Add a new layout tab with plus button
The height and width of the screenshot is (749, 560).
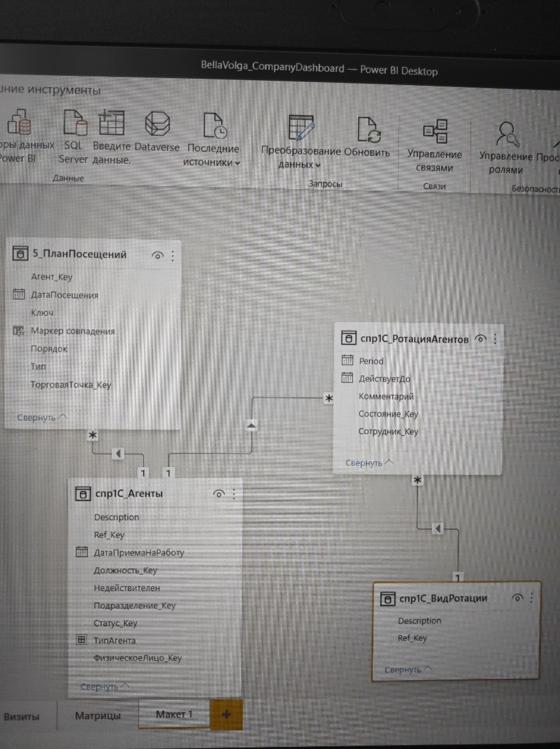226,714
